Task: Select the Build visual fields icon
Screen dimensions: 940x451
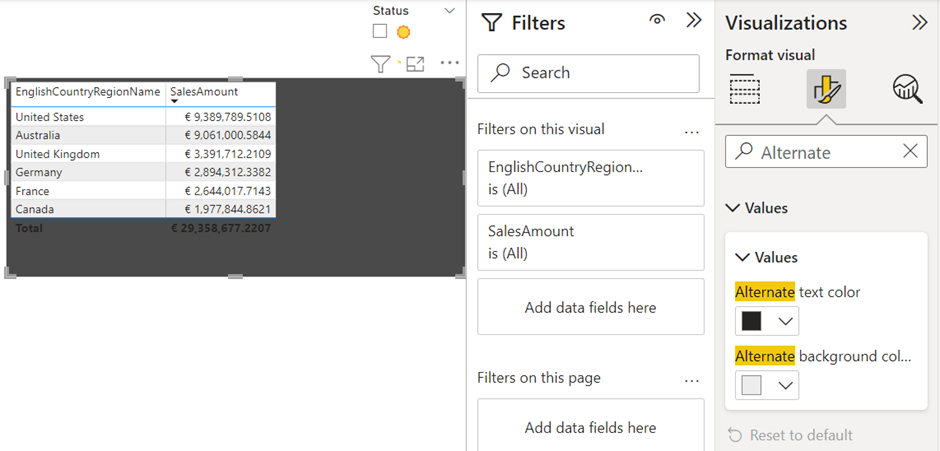Action: tap(745, 90)
